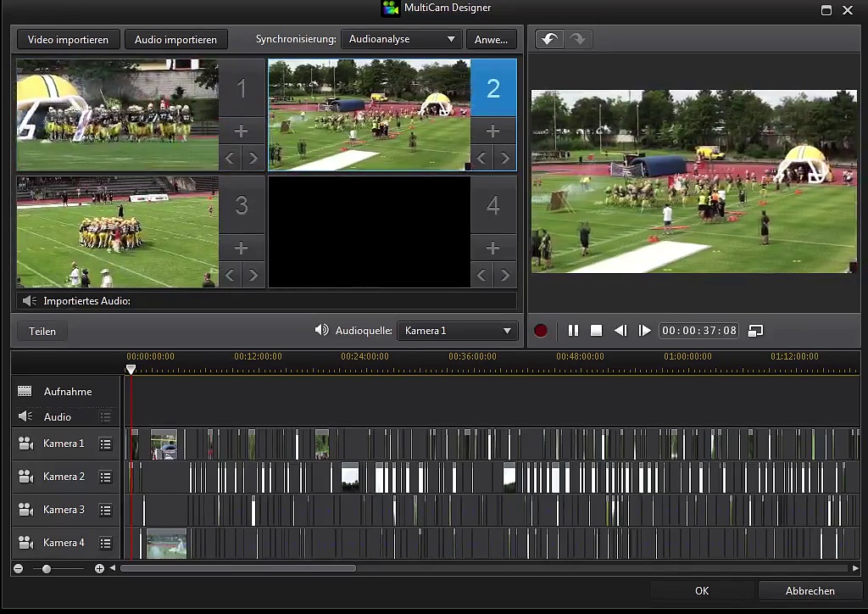Click the Video importieren button
868x614 pixels.
68,40
